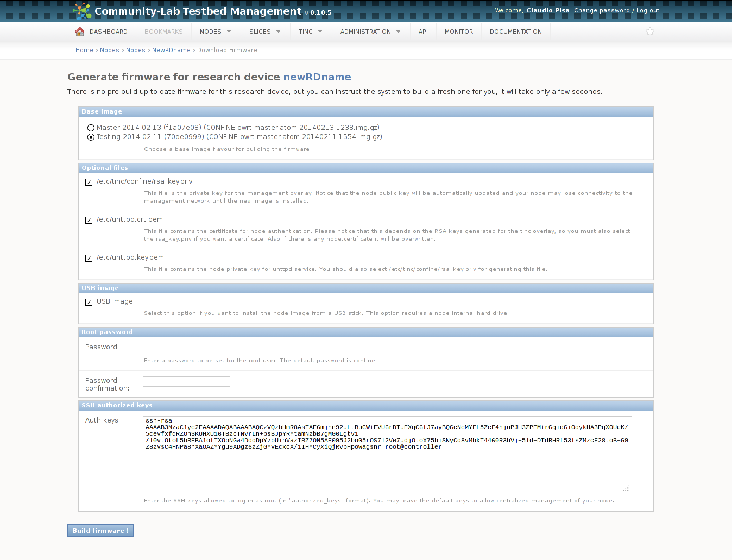Open the Documentation menu item
732x560 pixels.
click(515, 32)
